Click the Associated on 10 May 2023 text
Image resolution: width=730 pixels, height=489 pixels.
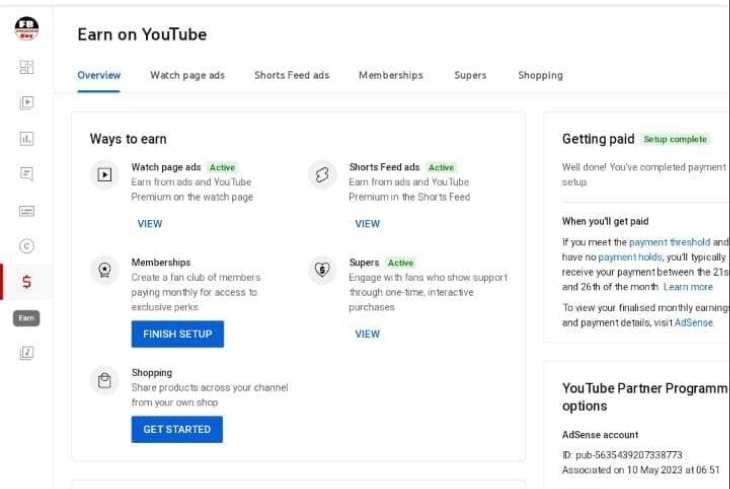pyautogui.click(x=641, y=470)
